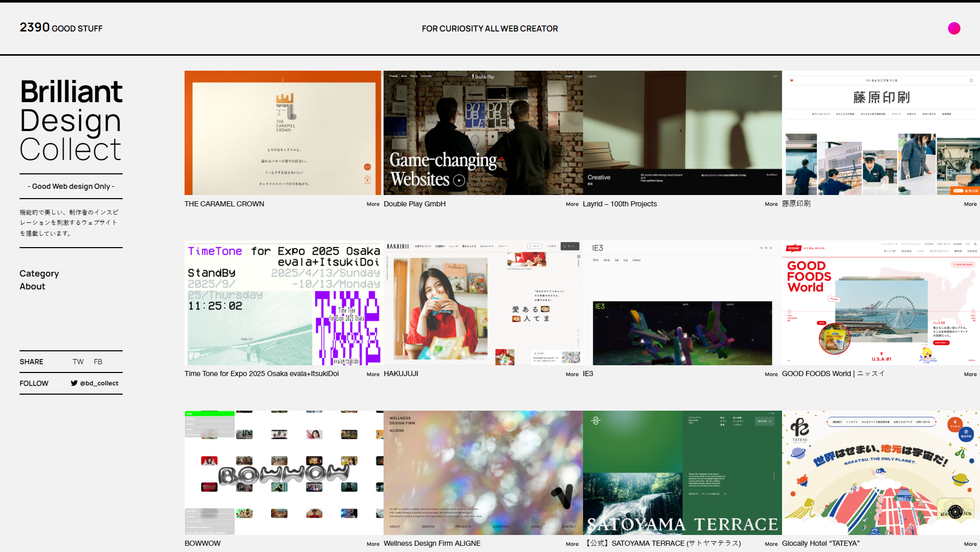The image size is (980, 552).
Task: Click the Double Play GmbH title text
Action: point(414,204)
